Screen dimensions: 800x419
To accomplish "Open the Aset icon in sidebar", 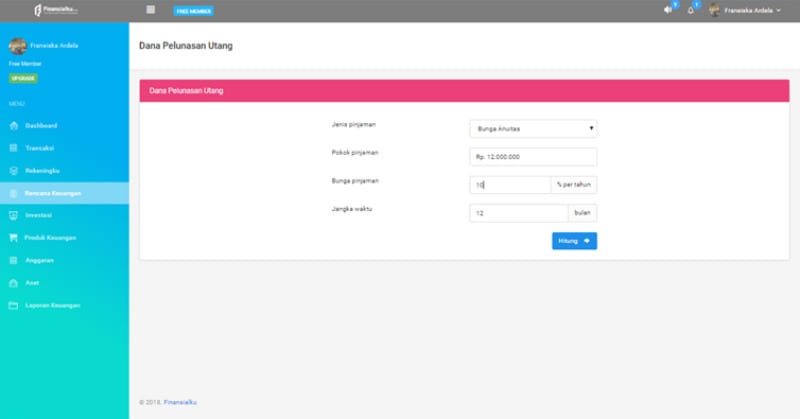I will [14, 282].
